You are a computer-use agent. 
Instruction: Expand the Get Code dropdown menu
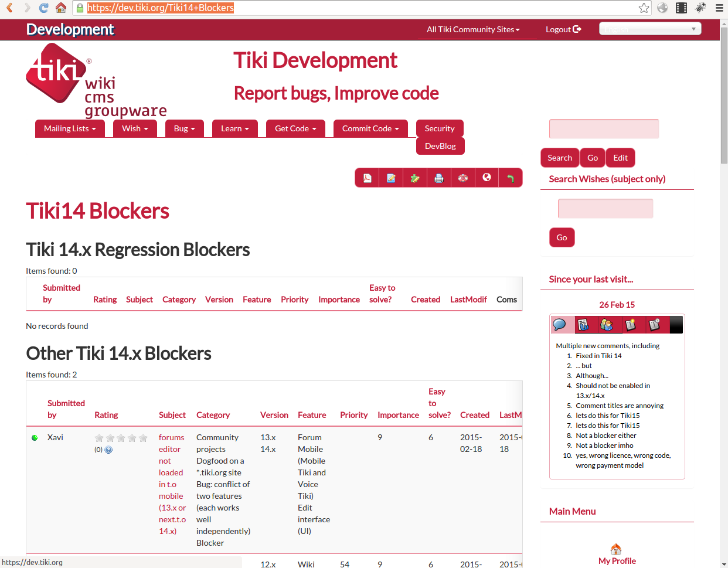(295, 128)
